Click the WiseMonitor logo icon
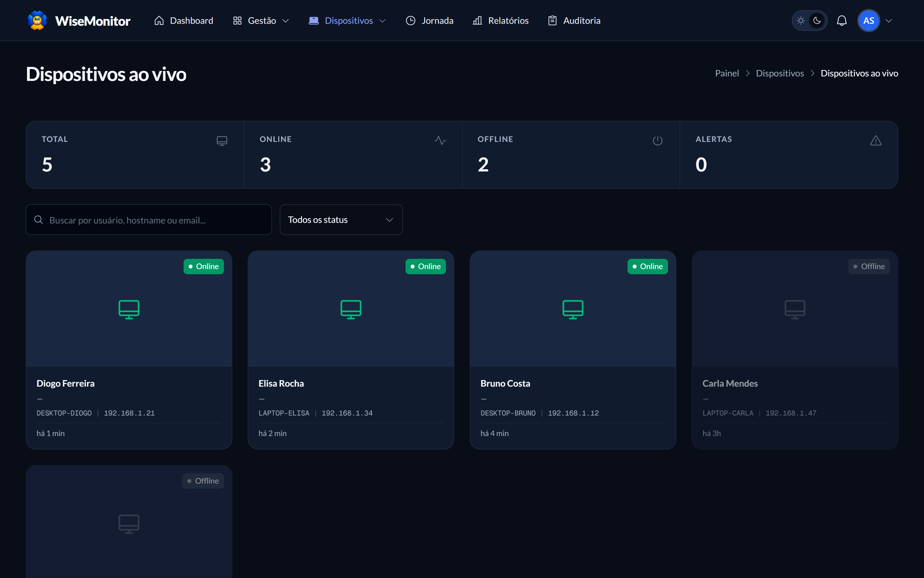Screen dimensions: 924x578 [x=37, y=20]
